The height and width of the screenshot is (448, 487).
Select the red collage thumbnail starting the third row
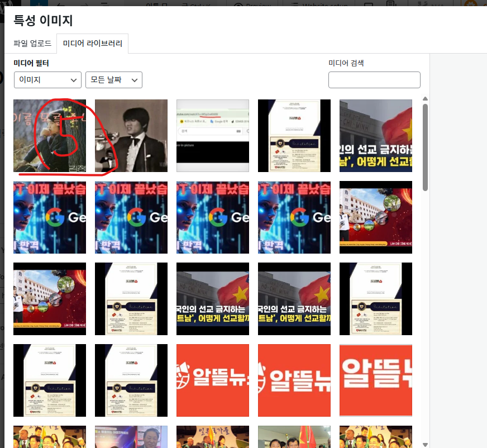(x=50, y=299)
